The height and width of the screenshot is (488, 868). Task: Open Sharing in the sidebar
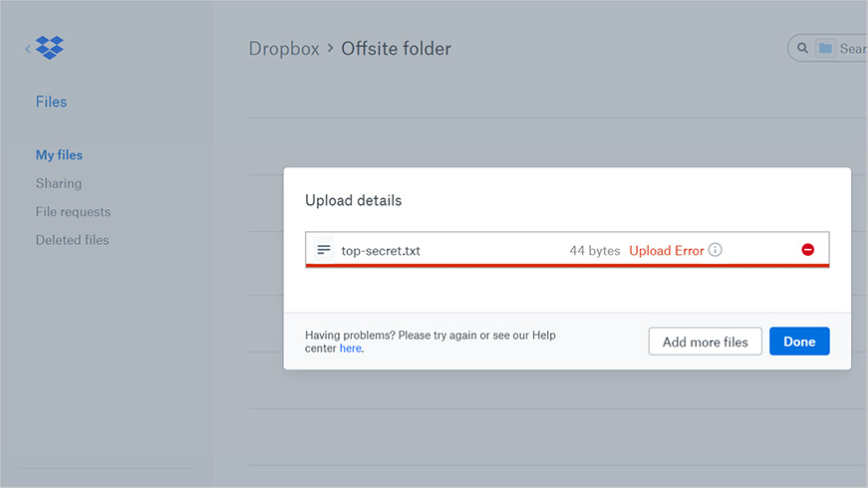59,183
